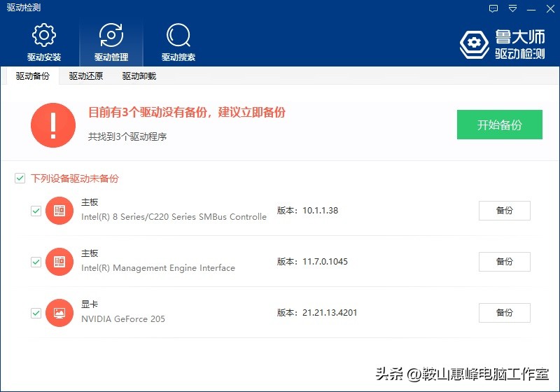
Task: Click the 下列设备驱动未备份 heading text
Action: [75, 178]
